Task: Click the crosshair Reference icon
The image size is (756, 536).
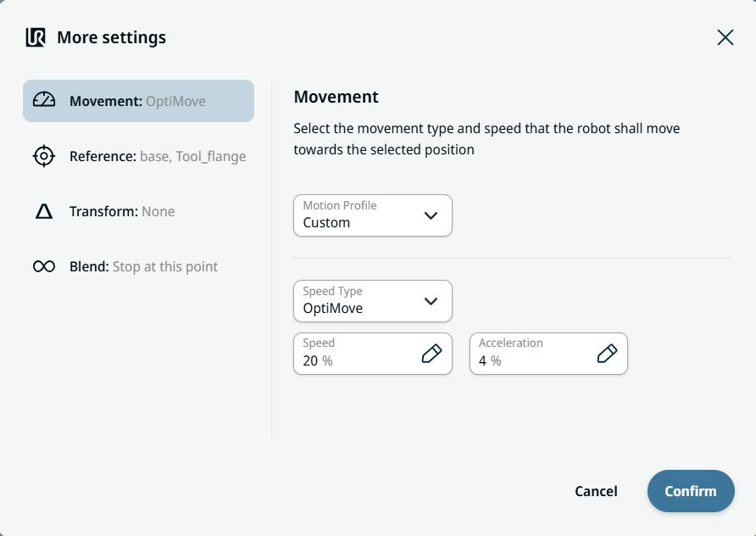Action: pos(44,156)
